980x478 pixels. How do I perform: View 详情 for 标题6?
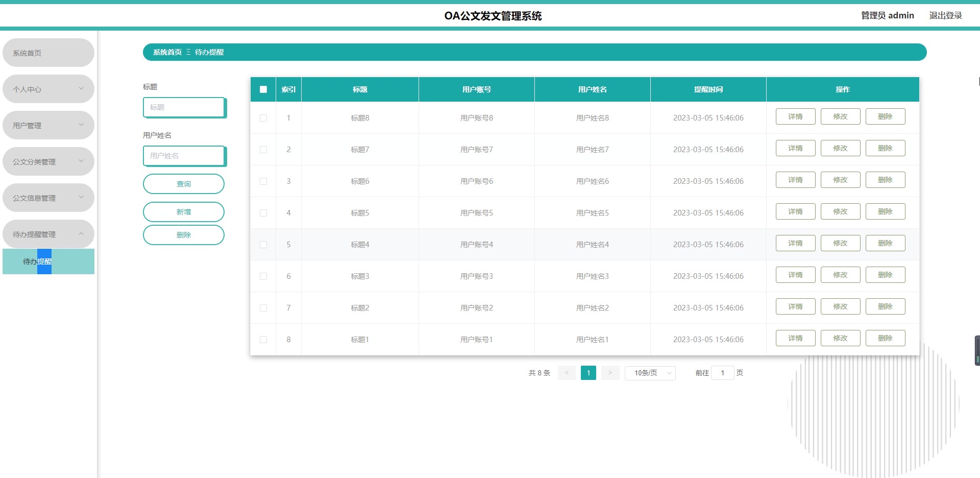click(x=795, y=180)
